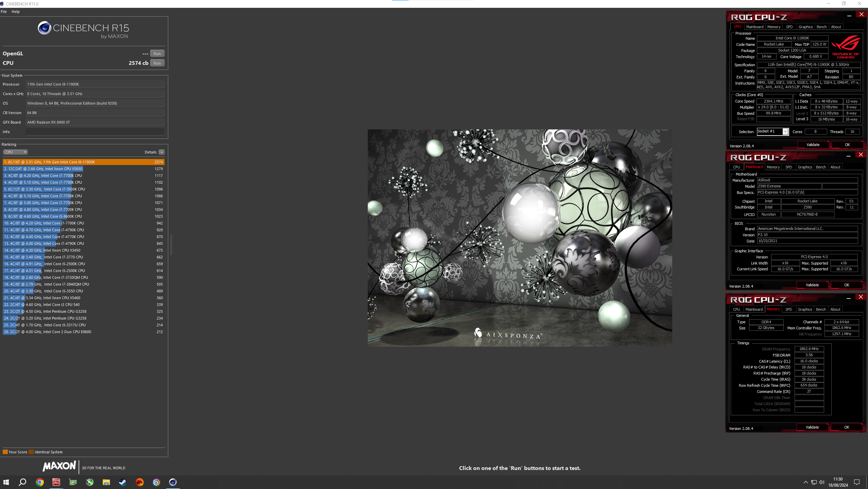
Task: Open the EA app from taskbar
Action: 140,482
